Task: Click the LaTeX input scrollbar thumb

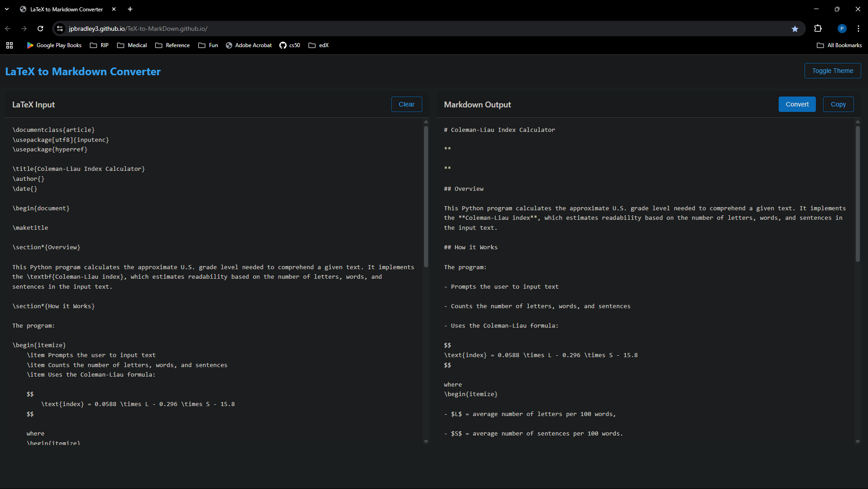Action: 426,196
